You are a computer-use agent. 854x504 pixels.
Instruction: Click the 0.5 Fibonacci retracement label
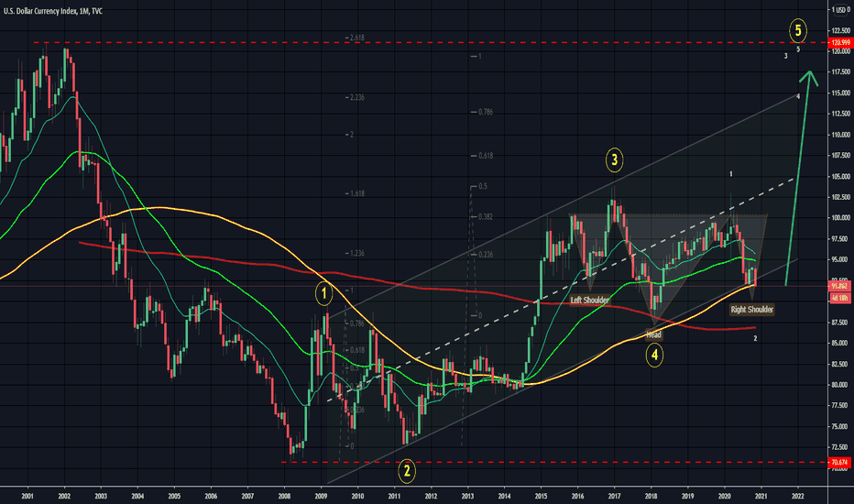click(x=483, y=186)
